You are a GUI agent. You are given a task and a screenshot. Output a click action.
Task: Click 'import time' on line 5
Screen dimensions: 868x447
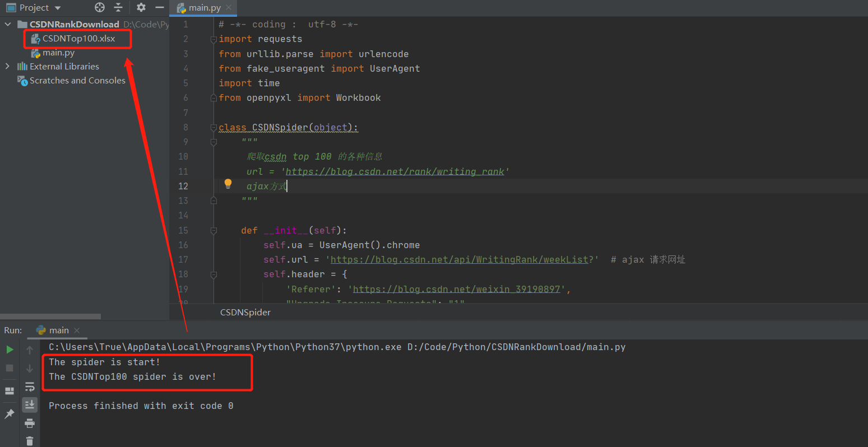[249, 83]
